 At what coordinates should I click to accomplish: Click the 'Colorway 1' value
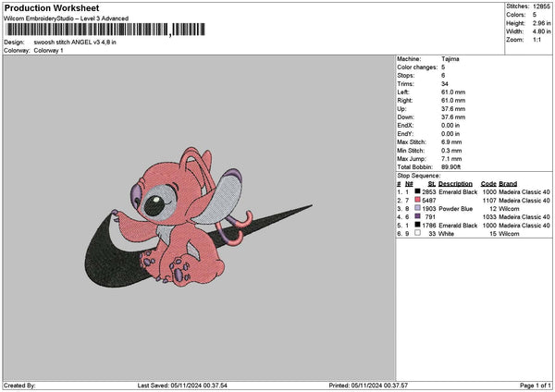click(48, 51)
